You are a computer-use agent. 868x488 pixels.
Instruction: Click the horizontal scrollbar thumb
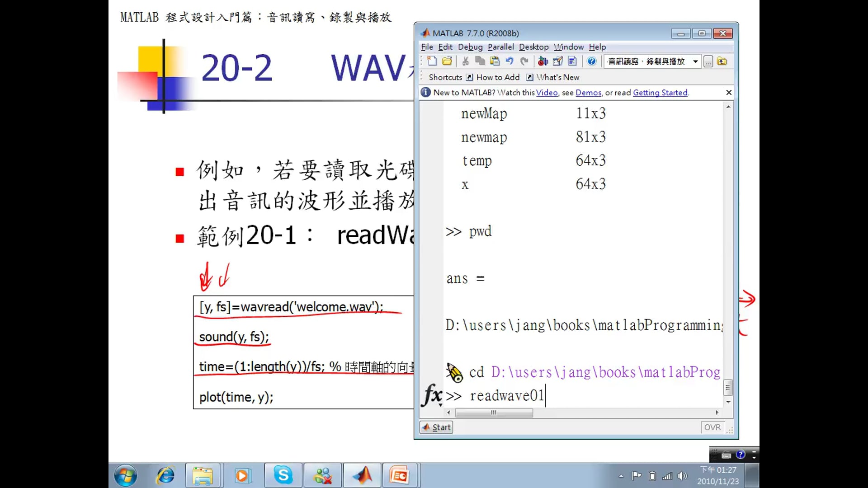pos(494,413)
